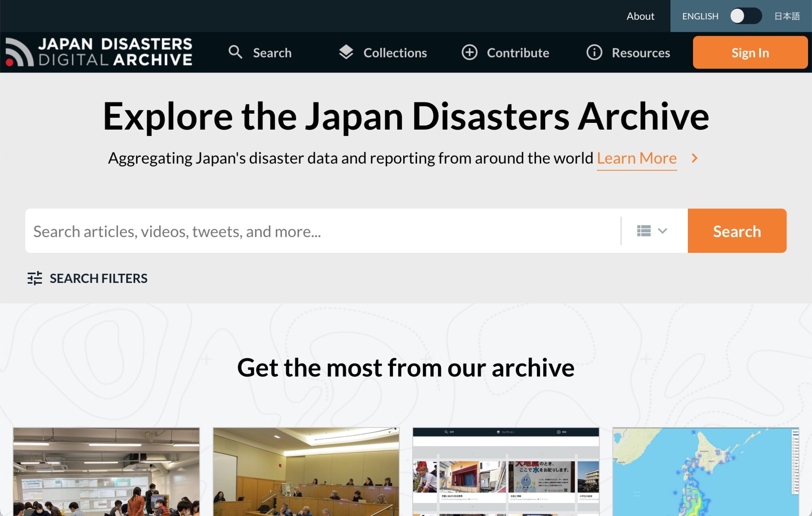This screenshot has width=812, height=516.
Task: Open the Resources menu item
Action: 628,52
